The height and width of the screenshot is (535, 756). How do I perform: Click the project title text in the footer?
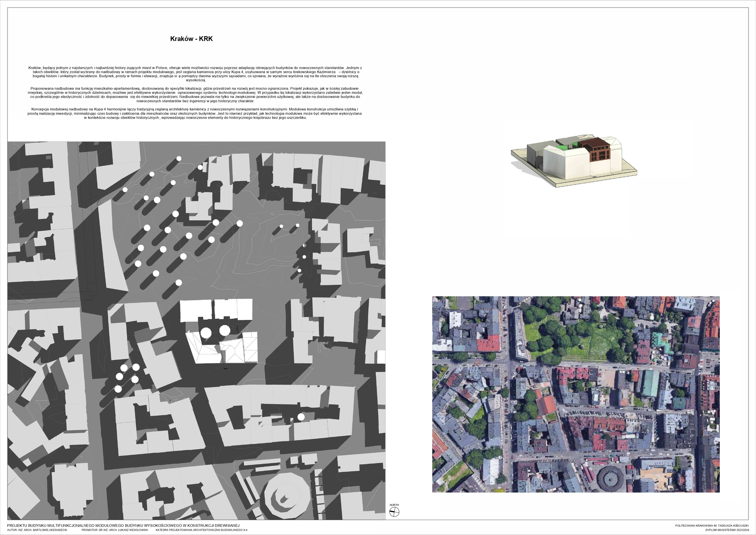click(123, 526)
